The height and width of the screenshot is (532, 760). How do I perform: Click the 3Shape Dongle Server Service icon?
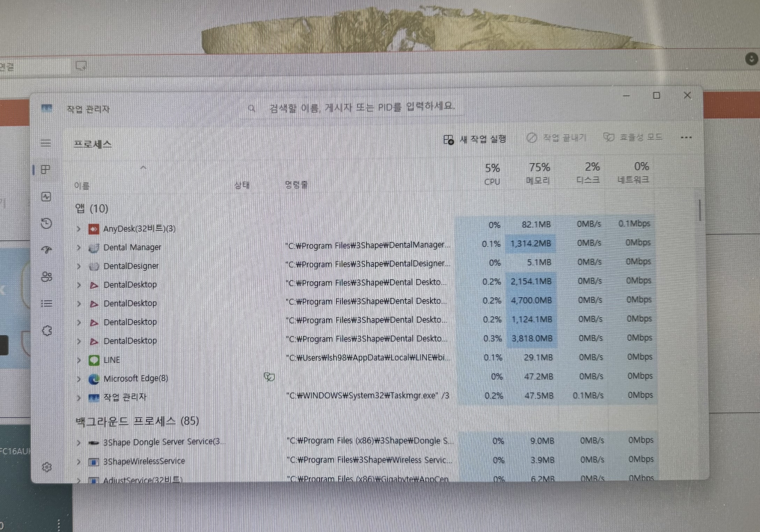[x=94, y=443]
